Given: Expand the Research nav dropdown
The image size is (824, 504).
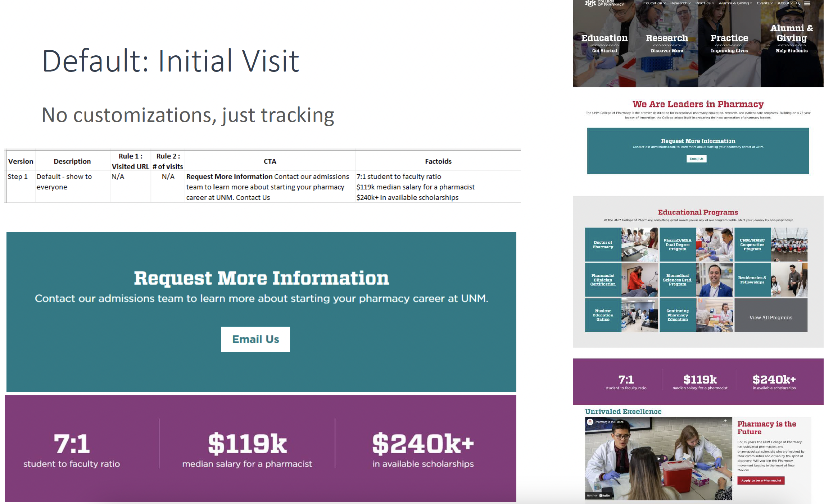Looking at the screenshot, I should pyautogui.click(x=680, y=3).
